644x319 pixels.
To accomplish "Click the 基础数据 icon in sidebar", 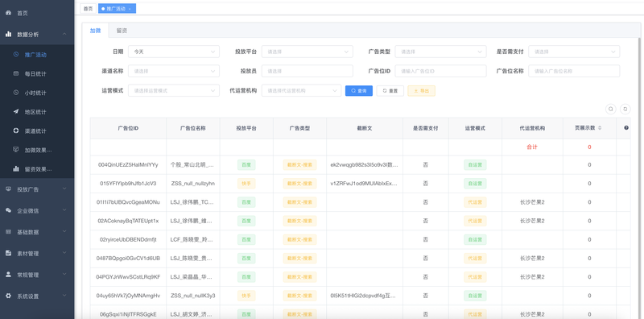I will click(8, 232).
